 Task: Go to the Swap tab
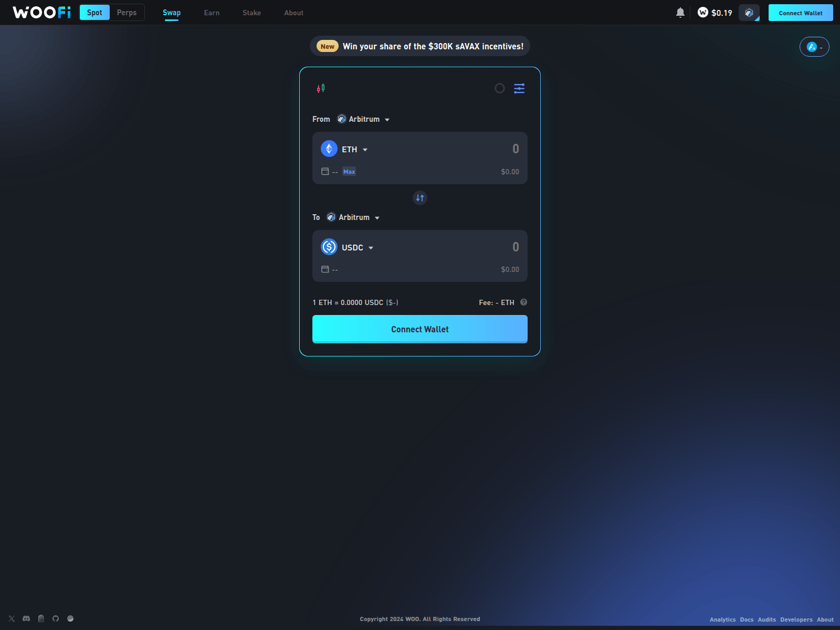click(172, 13)
